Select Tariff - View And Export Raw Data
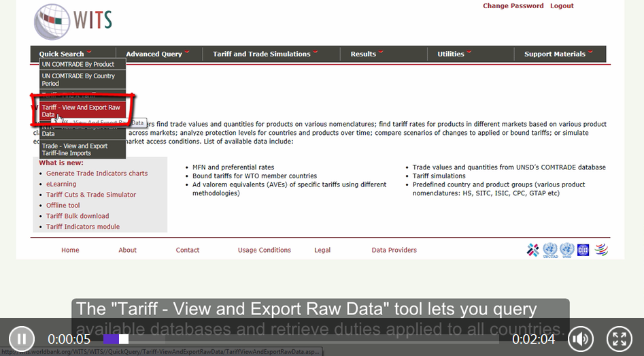Screen dimensions: 644x356 point(81,111)
